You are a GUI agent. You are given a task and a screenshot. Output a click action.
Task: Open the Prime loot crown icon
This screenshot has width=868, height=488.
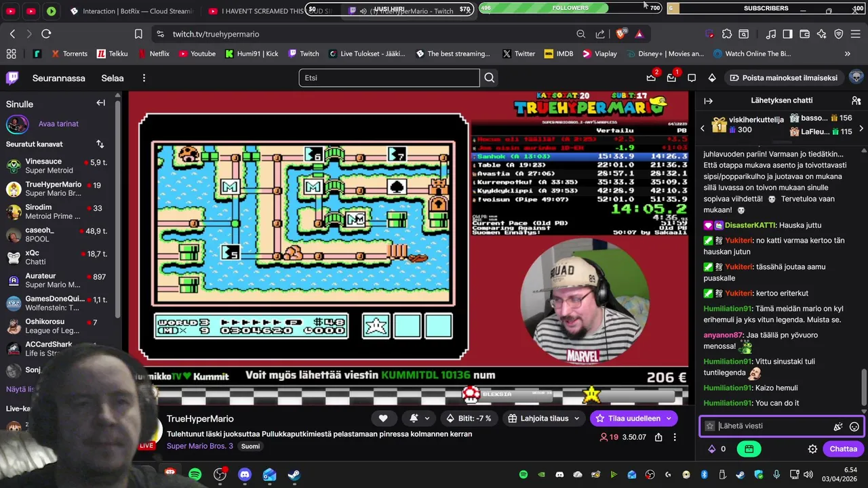pos(651,78)
